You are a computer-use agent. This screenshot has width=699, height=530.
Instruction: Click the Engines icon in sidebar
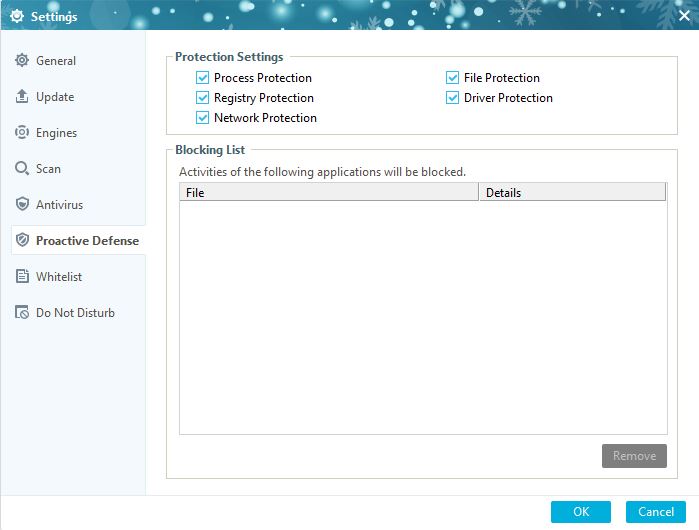(x=22, y=132)
